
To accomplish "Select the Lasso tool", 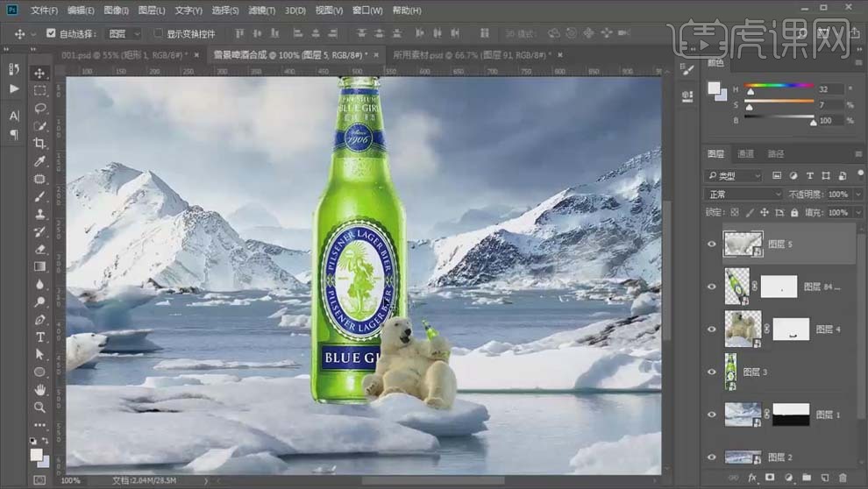I will pos(39,108).
